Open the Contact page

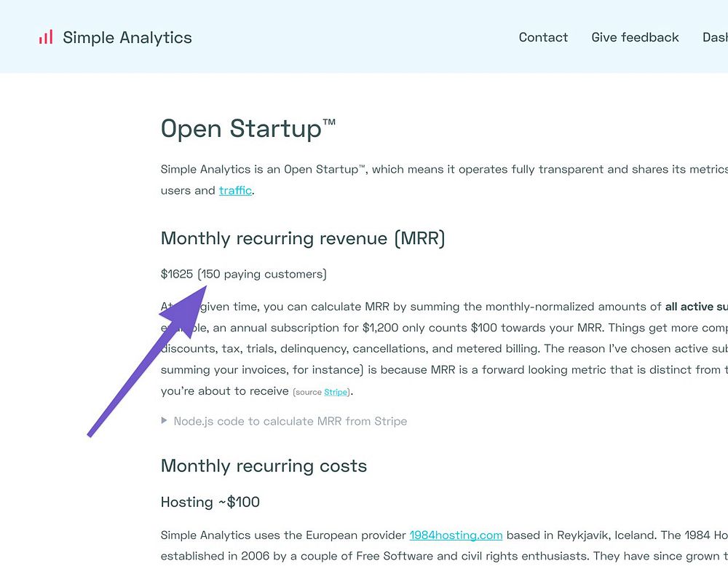(543, 37)
